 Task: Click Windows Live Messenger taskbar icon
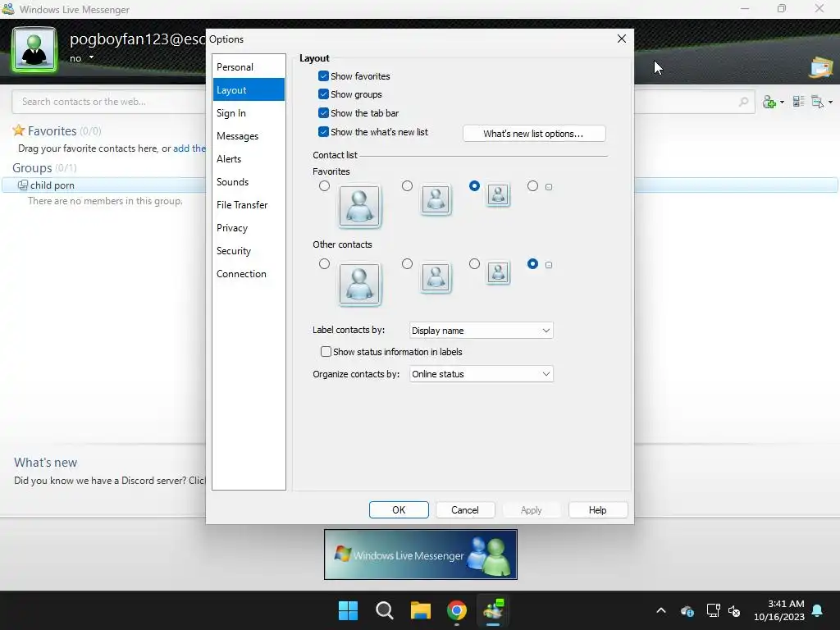pyautogui.click(x=493, y=610)
